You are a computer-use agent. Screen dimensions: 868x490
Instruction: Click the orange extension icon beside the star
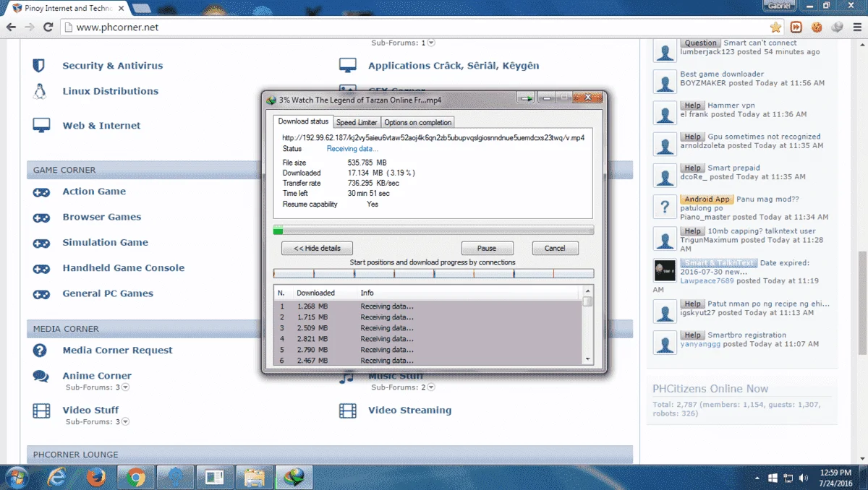[x=796, y=27]
